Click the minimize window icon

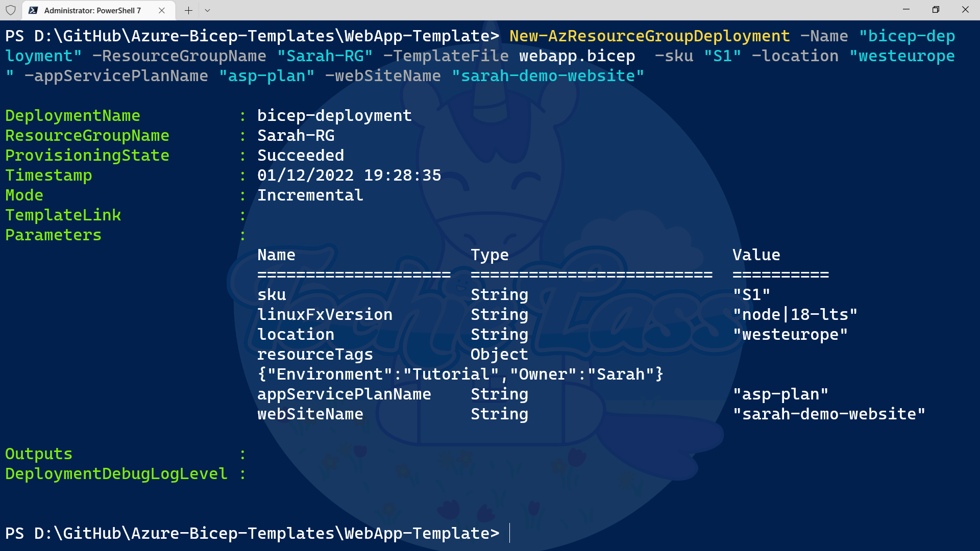[906, 10]
